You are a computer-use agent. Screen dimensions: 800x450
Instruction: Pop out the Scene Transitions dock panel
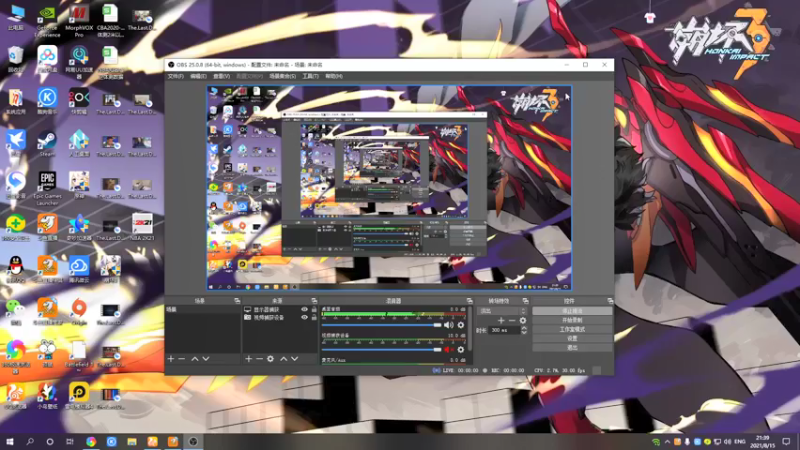tap(525, 301)
